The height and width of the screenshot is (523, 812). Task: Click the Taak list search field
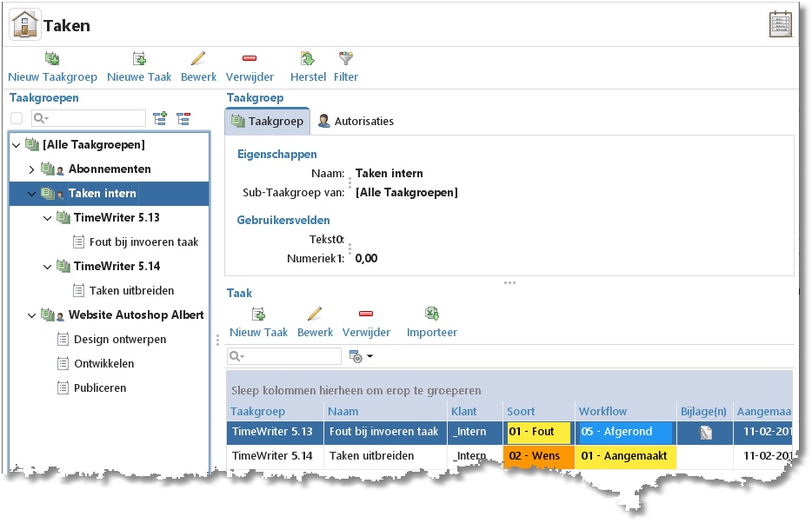[283, 356]
